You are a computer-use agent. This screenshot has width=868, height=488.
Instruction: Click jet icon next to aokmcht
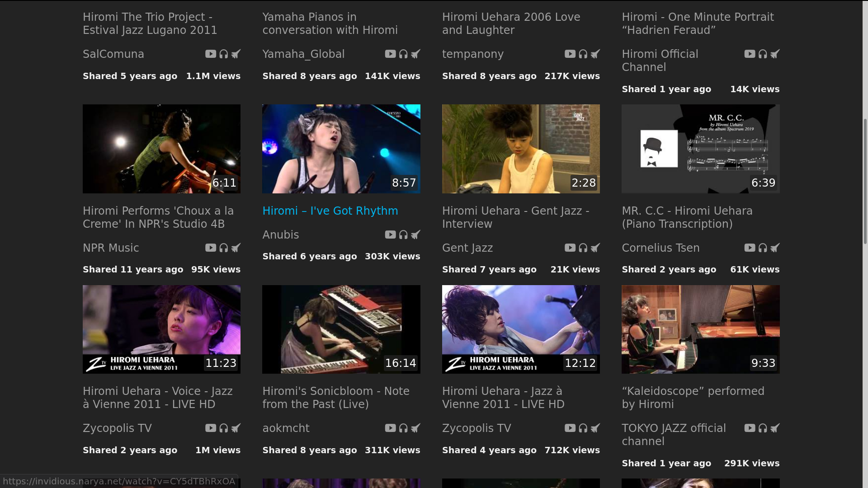415,428
